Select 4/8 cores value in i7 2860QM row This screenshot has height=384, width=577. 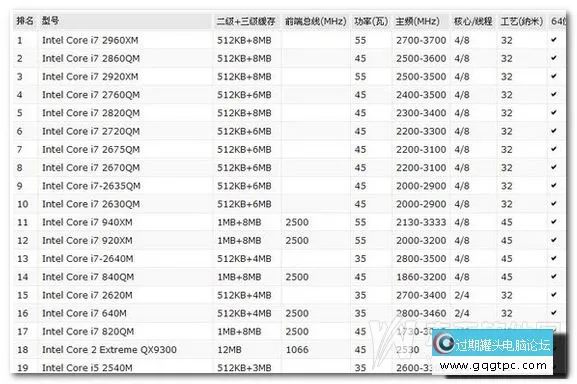(x=462, y=58)
